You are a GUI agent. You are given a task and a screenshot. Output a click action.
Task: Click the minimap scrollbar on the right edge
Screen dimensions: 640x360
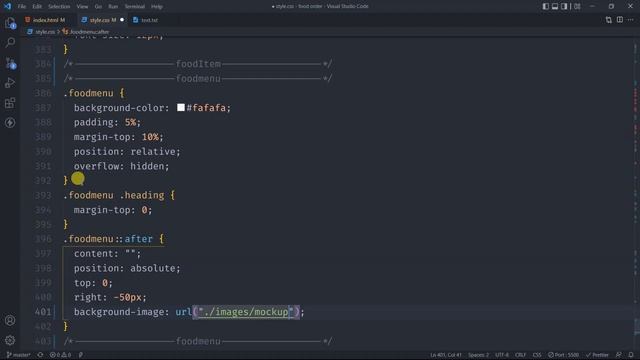point(635,192)
